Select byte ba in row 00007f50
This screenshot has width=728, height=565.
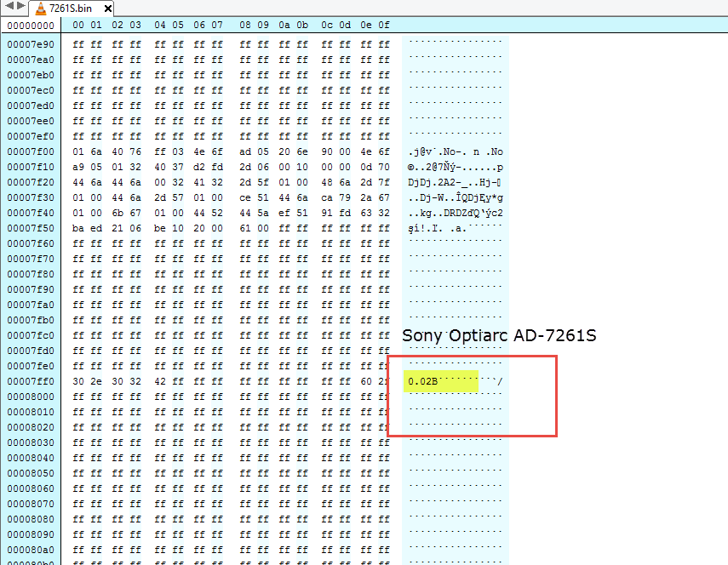point(78,228)
